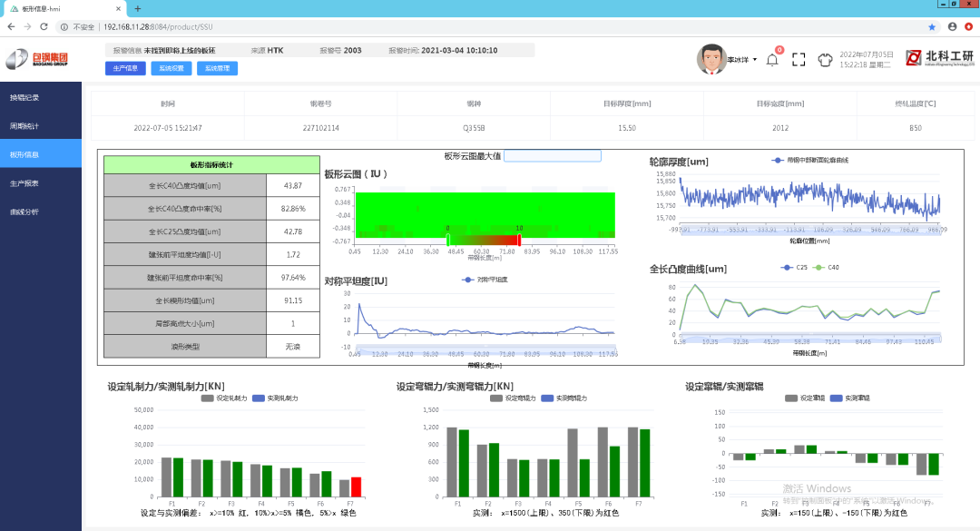Click the 系统管理 button
Image resolution: width=980 pixels, height=531 pixels.
(x=217, y=68)
